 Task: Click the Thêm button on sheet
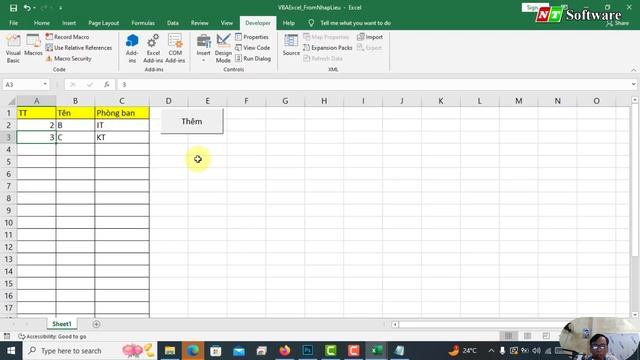click(192, 121)
